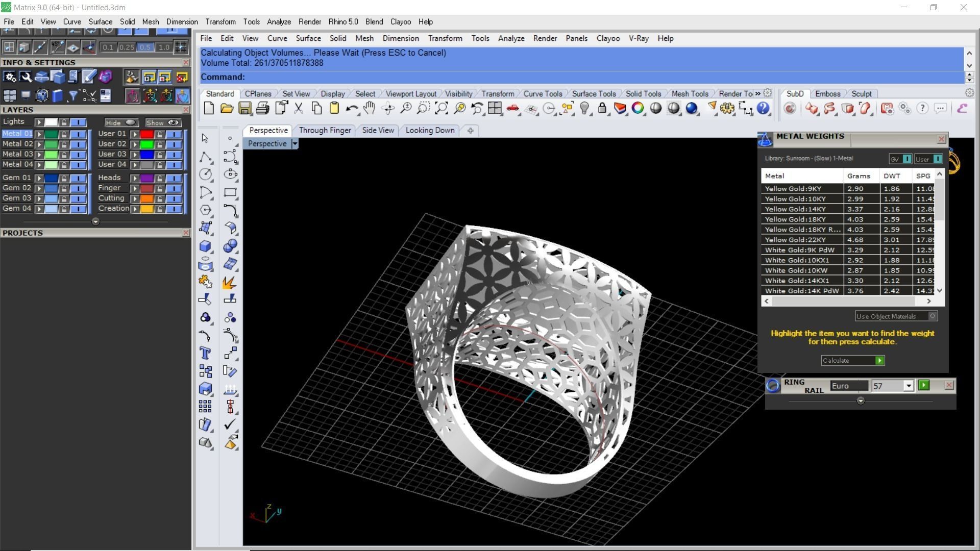Image resolution: width=980 pixels, height=551 pixels.
Task: Expand the Metal 01 layer arrow
Action: coord(39,134)
